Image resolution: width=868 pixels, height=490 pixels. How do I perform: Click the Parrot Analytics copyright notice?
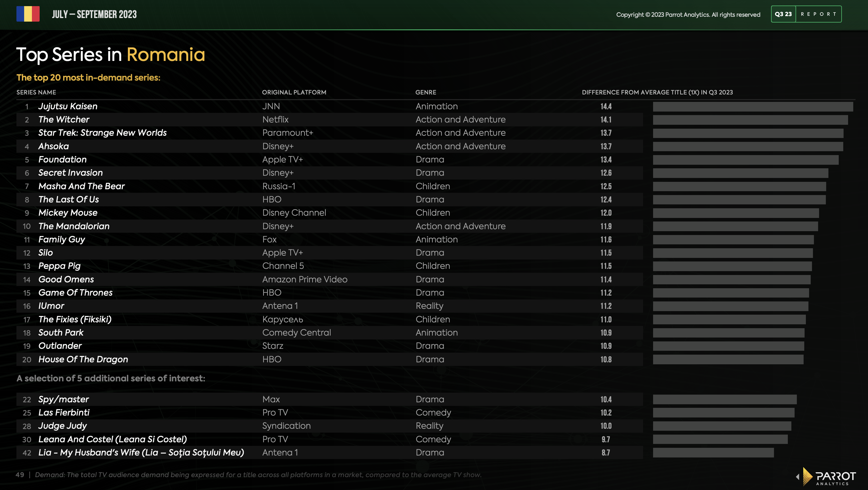(688, 15)
